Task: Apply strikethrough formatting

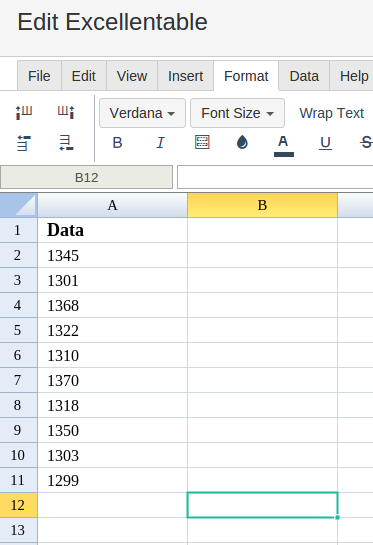Action: pyautogui.click(x=366, y=143)
